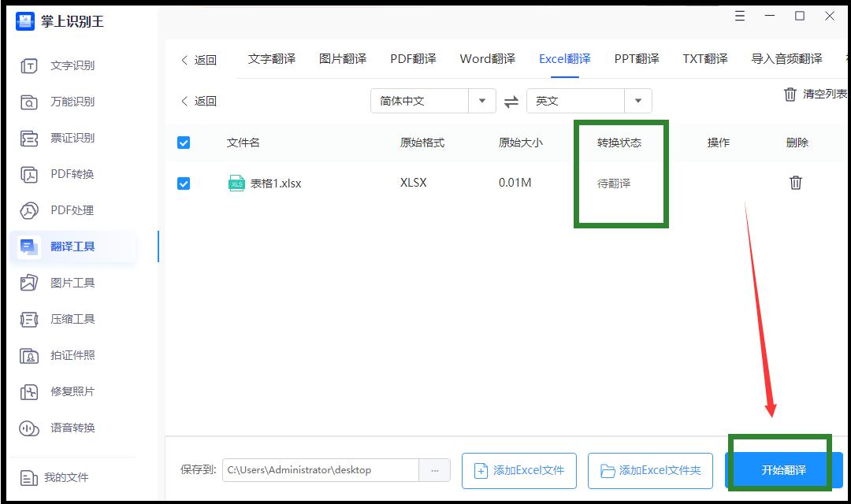The height and width of the screenshot is (504, 851).
Task: Delete 表格1.xlsx using its trash icon
Action: 796,182
